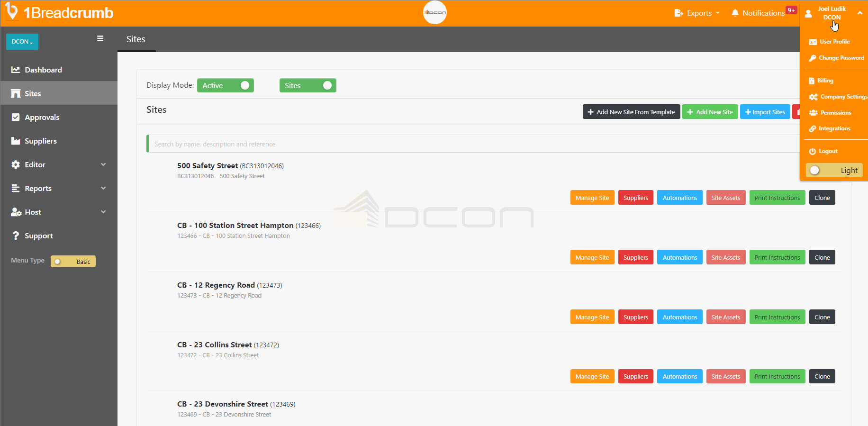Go to Dashboard in the sidebar
868x426 pixels.
coord(59,70)
